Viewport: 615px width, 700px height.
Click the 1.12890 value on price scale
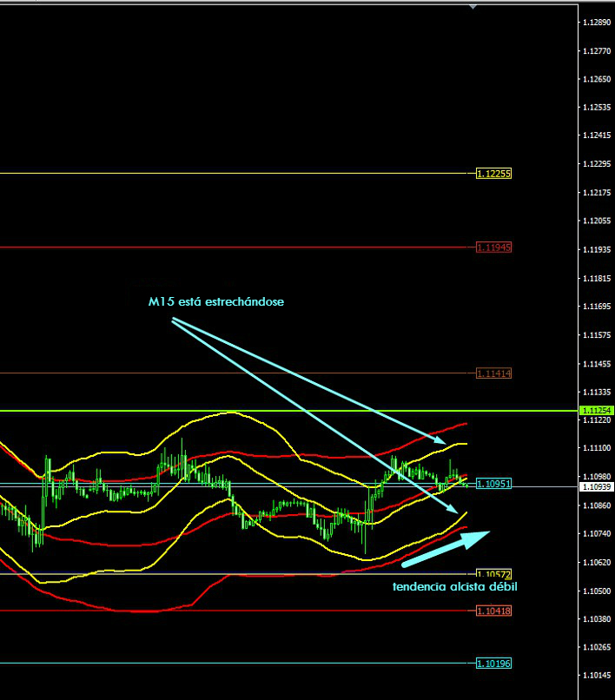[x=596, y=23]
